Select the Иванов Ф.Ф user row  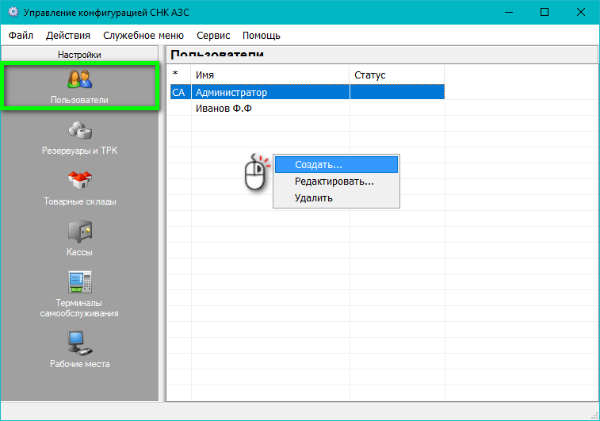pyautogui.click(x=270, y=109)
